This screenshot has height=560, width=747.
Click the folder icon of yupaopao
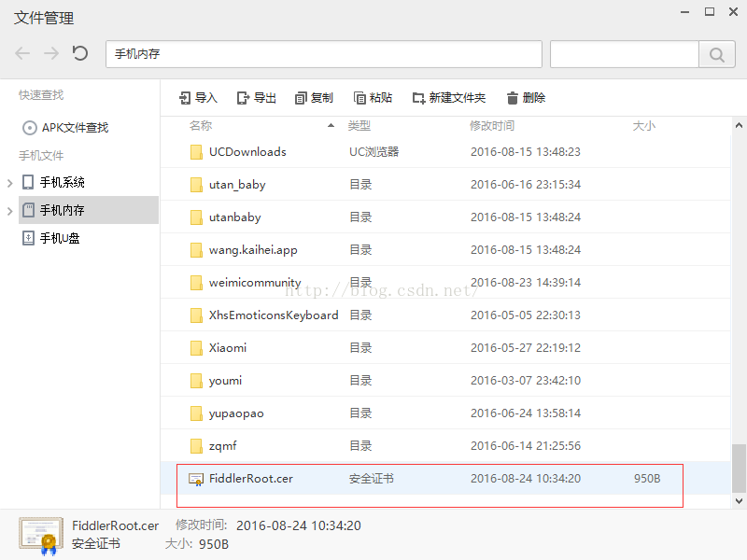point(196,413)
